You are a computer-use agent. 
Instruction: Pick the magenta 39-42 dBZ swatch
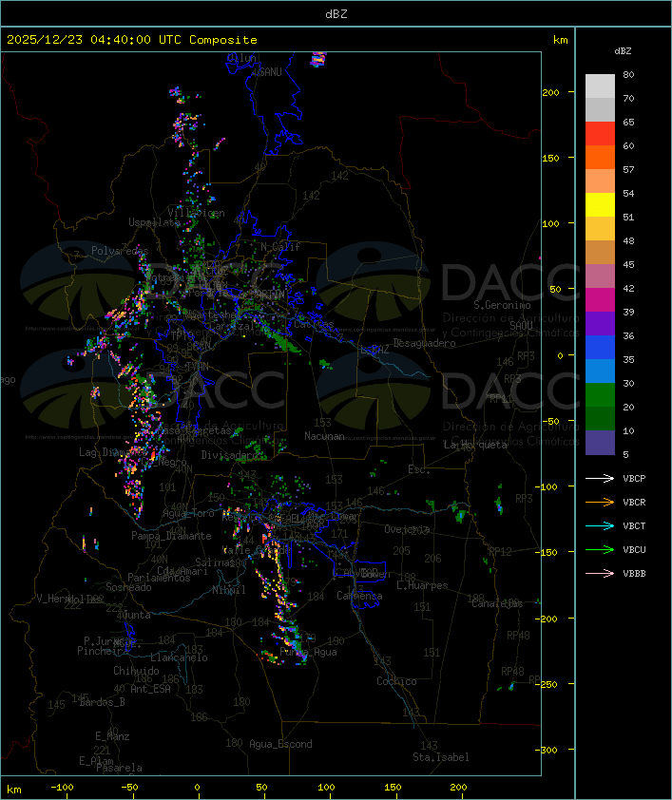tap(600, 299)
